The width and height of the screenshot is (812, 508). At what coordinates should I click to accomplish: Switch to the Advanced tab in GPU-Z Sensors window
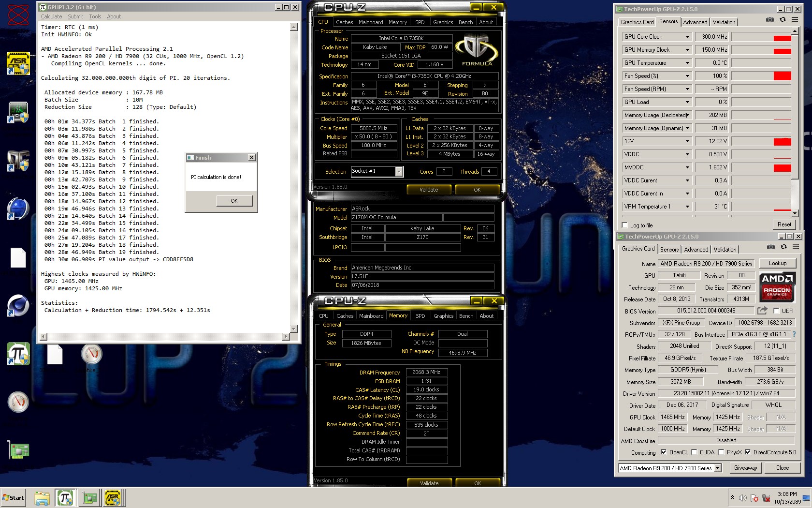point(695,22)
